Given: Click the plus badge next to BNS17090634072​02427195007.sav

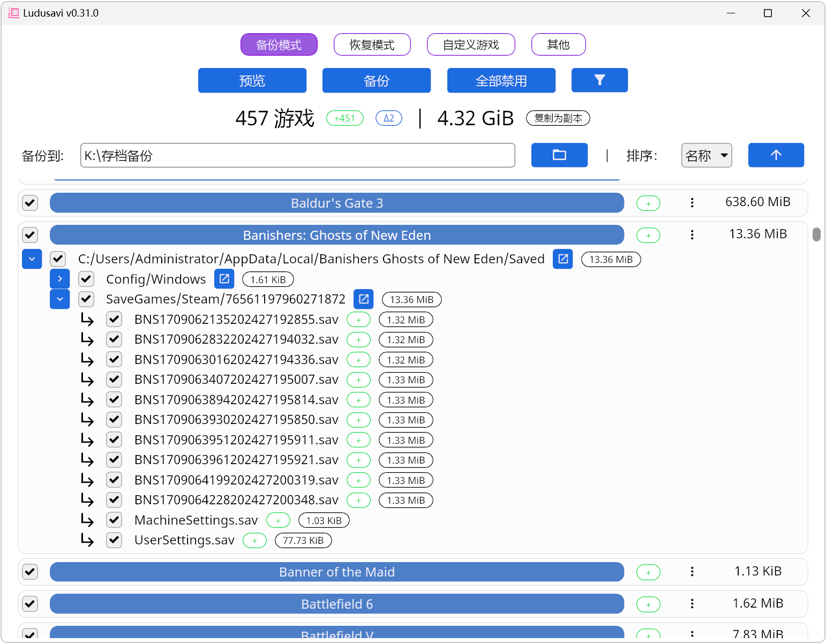Looking at the screenshot, I should tap(358, 380).
